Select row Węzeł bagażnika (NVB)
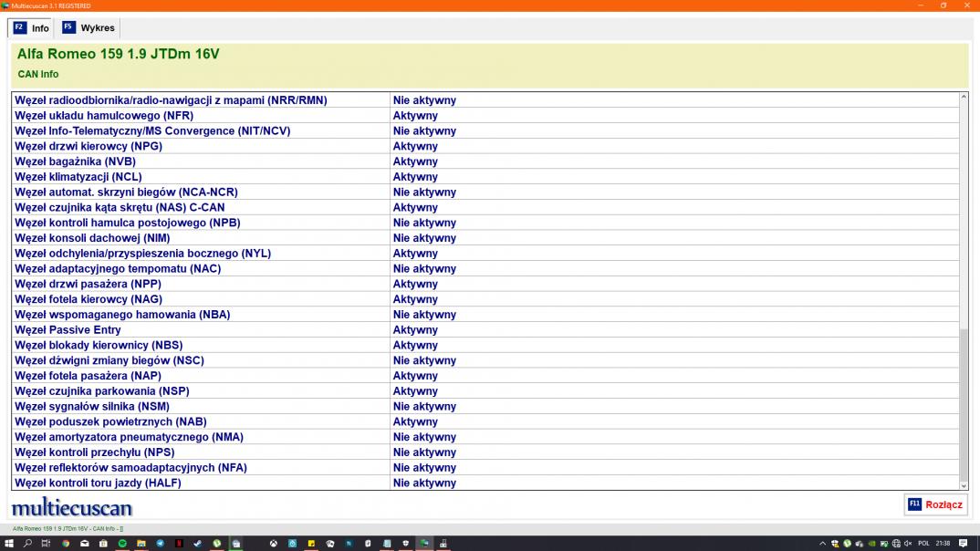 [x=485, y=161]
